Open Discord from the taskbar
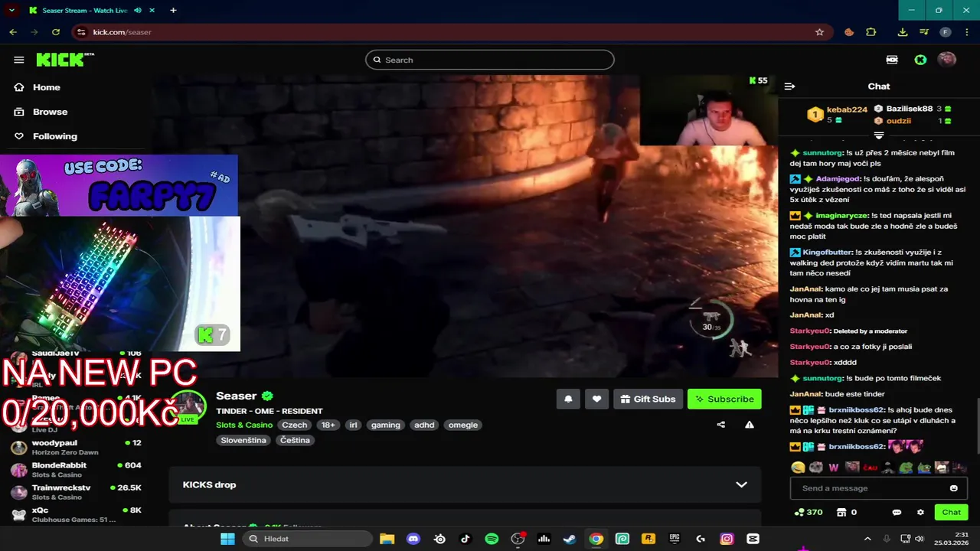 coord(413,539)
